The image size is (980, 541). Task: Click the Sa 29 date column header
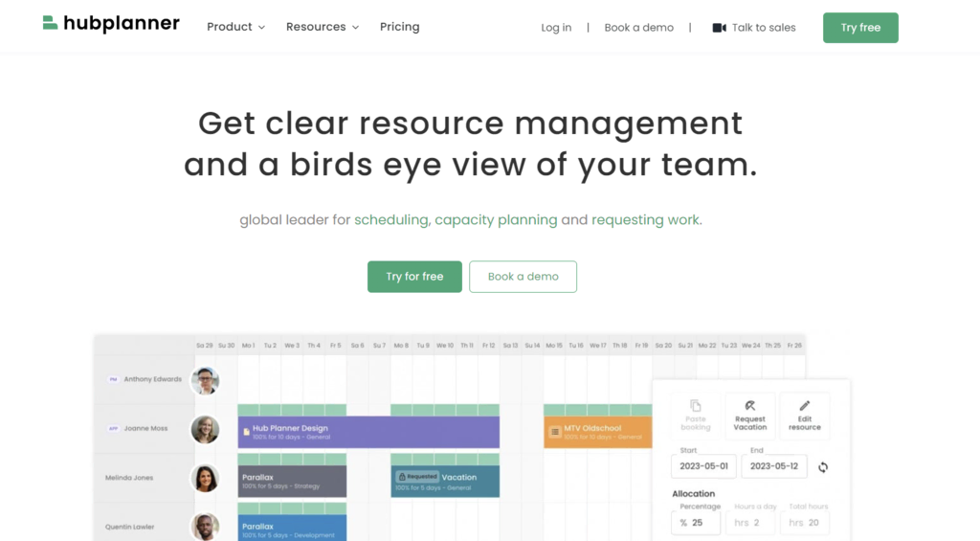[x=205, y=346]
